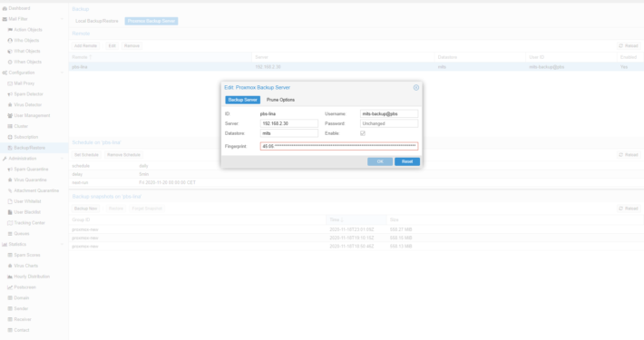This screenshot has height=340, width=644.
Task: Select the Local Backup/Restore tab
Action: point(97,21)
